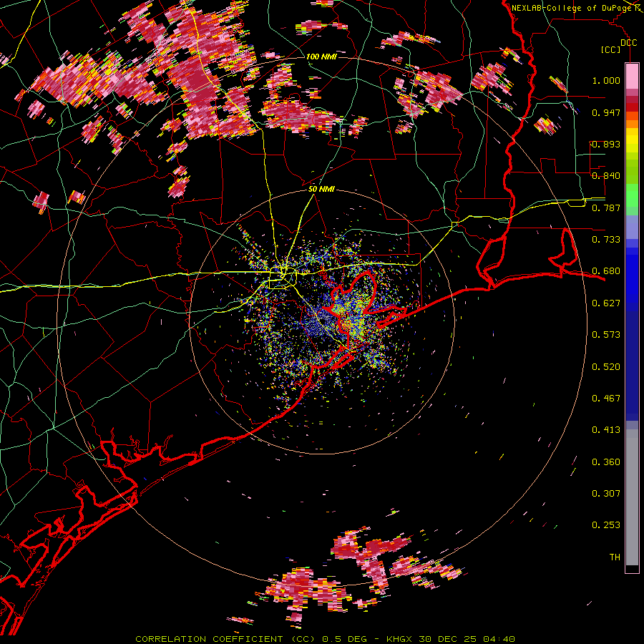Click the "DCC" label above the color scale
Screen dimensions: 644x644
628,42
